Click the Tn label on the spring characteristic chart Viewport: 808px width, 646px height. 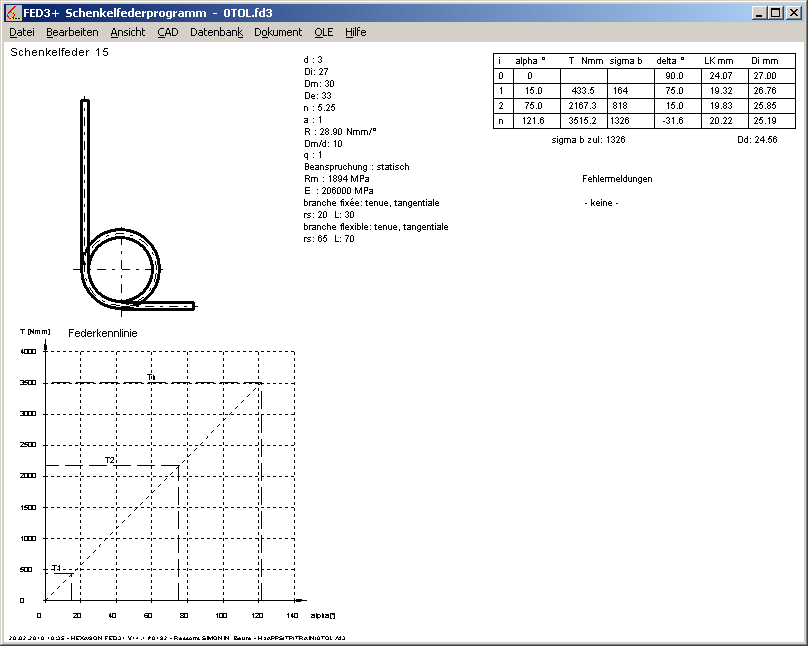[x=151, y=377]
